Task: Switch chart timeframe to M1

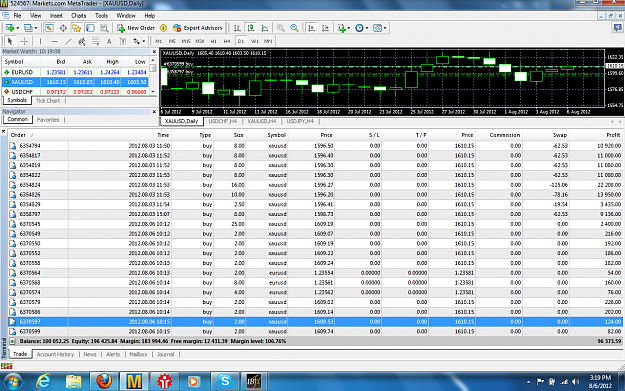Action: click(x=159, y=41)
